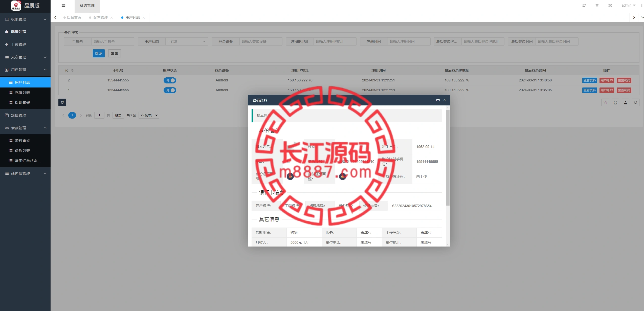
Task: Open the back ID card photo thumbnail
Action: point(343,176)
